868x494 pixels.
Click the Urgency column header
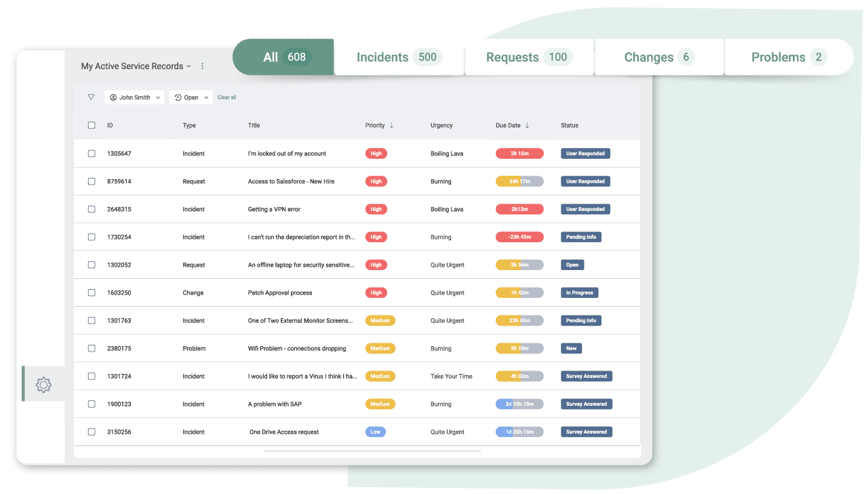pos(441,125)
